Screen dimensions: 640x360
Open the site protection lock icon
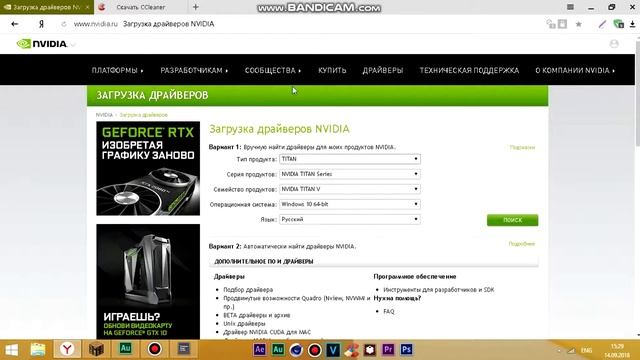click(x=551, y=24)
